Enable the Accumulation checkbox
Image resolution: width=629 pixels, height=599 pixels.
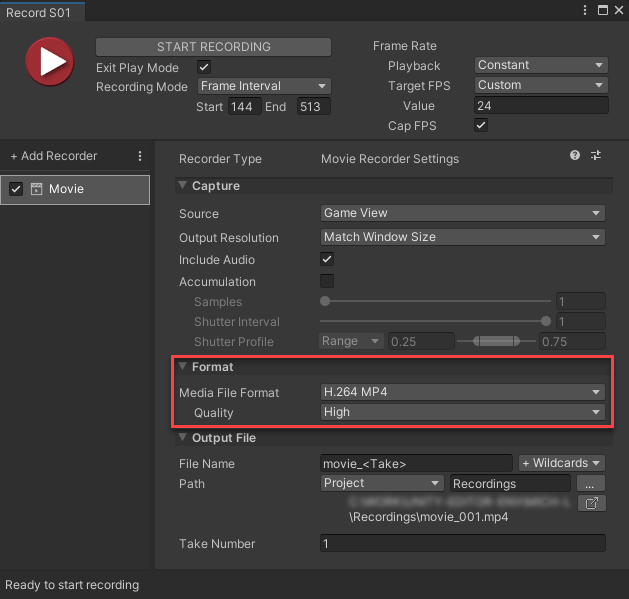point(327,282)
